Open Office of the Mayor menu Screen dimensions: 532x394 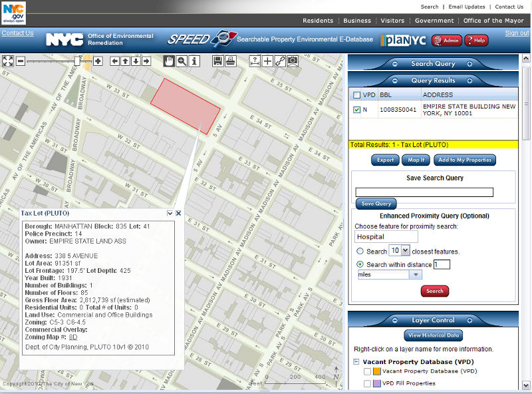(x=493, y=21)
